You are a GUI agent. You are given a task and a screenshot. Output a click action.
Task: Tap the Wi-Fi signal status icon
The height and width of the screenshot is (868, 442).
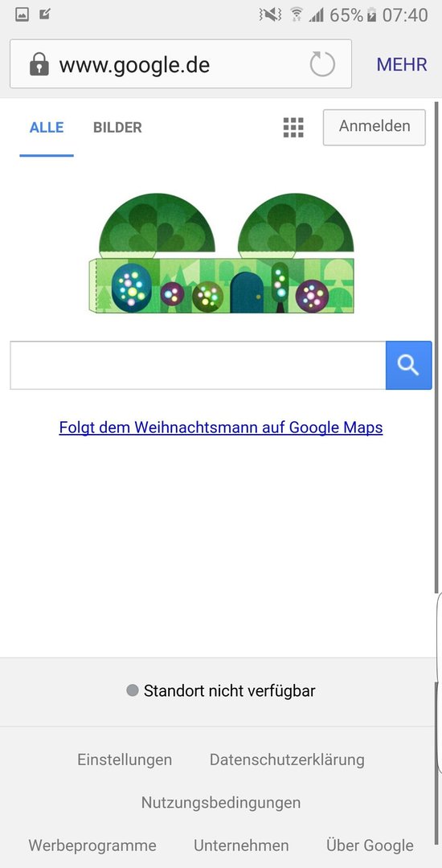coord(297,15)
